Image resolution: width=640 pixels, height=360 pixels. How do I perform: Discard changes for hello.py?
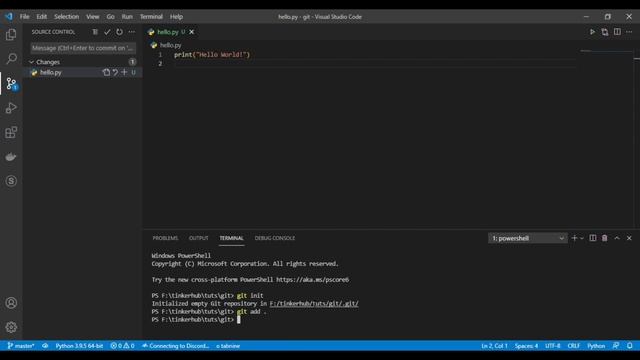click(x=115, y=72)
